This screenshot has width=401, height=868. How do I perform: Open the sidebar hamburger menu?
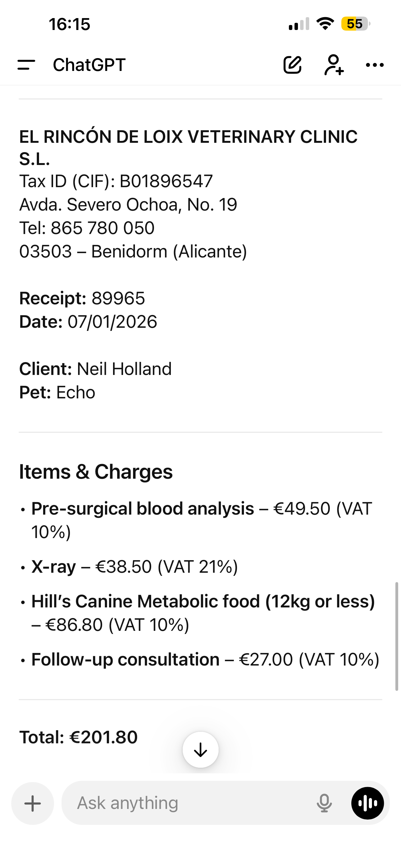[x=26, y=65]
